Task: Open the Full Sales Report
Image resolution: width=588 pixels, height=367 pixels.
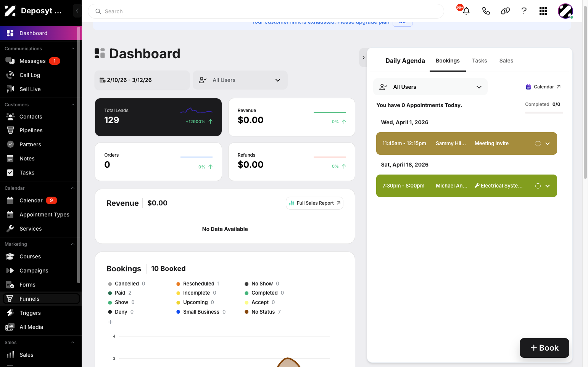Action: click(314, 203)
